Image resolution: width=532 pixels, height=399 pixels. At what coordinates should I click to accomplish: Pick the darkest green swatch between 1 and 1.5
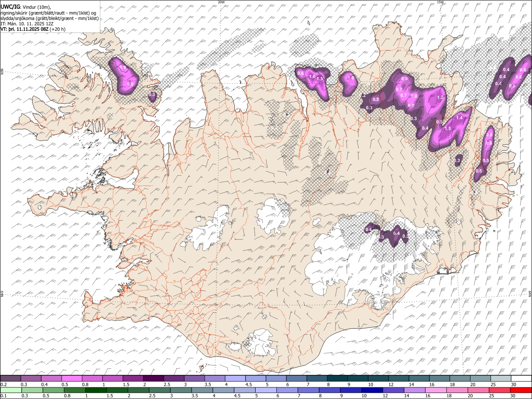point(96,390)
